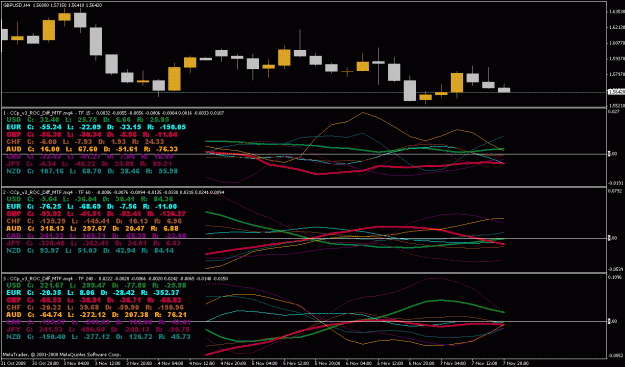The width and height of the screenshot is (625, 367).
Task: Click EUR R value -11.00 in TF 60 panel
Action: point(165,206)
